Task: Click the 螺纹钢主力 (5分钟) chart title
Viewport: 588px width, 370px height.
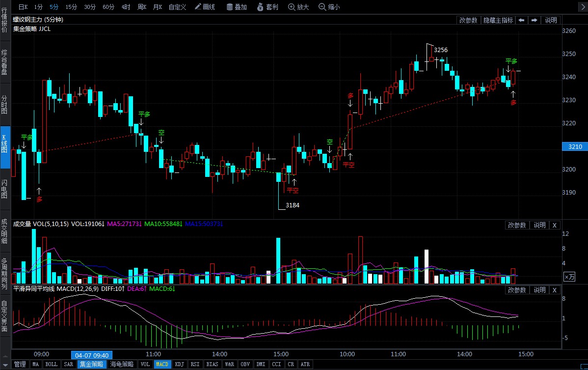Action: point(38,20)
